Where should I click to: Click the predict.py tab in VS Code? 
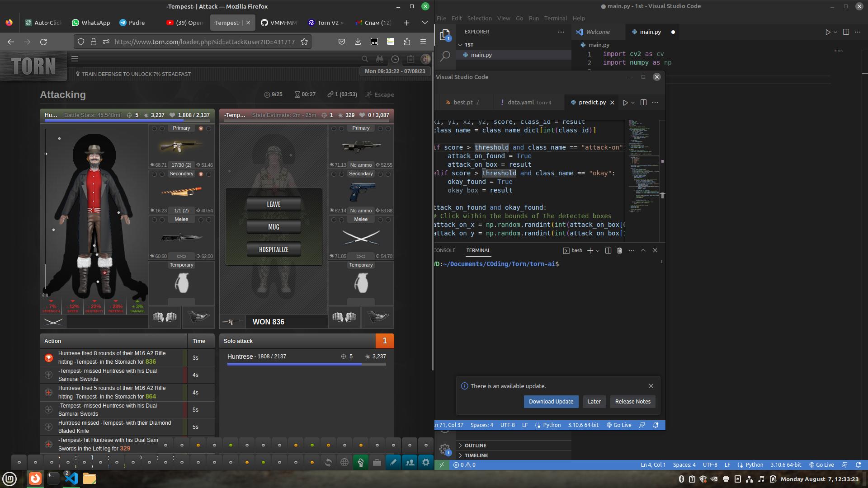[592, 102]
